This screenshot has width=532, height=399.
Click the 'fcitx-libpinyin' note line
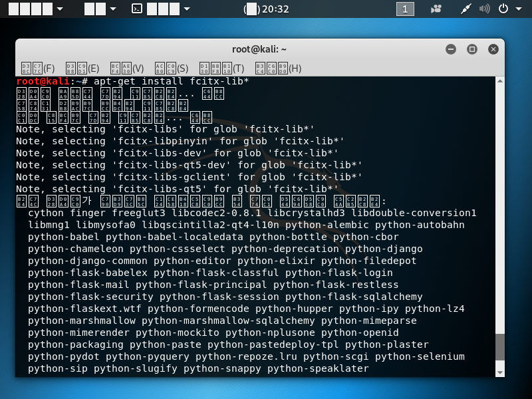click(180, 141)
